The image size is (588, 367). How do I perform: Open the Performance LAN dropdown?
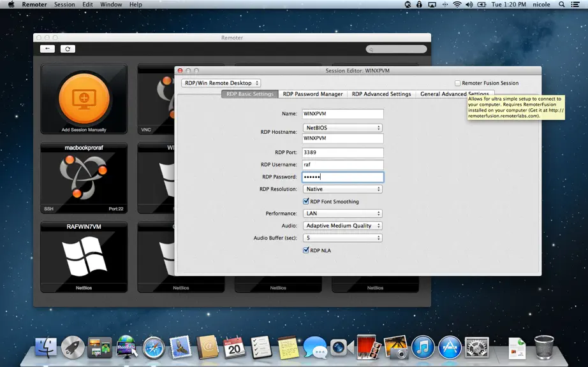[x=342, y=213]
